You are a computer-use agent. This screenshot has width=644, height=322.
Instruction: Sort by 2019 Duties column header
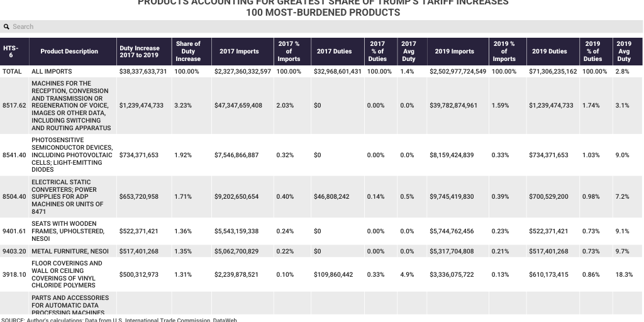549,52
